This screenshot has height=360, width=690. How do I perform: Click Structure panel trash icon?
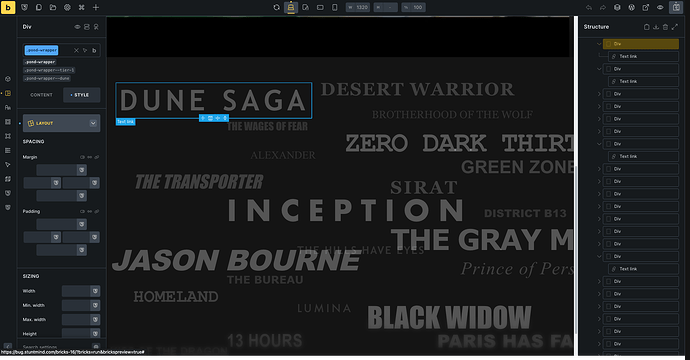point(665,27)
